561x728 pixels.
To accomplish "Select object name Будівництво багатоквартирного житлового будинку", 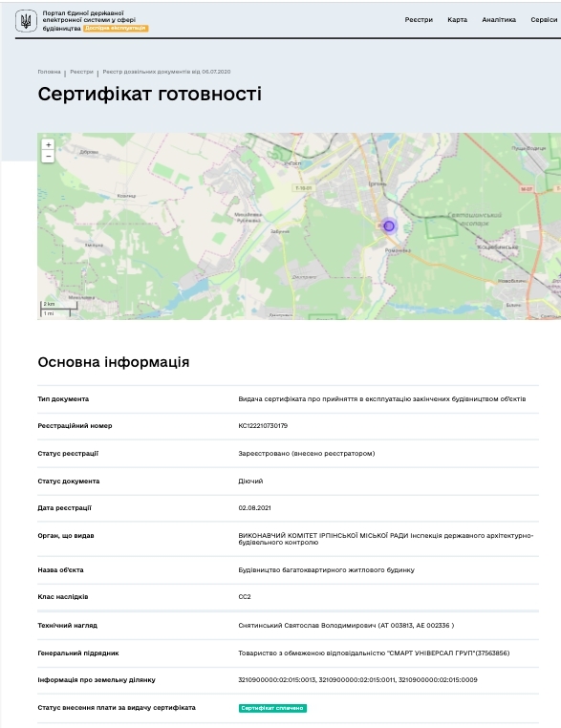I will click(x=327, y=569).
